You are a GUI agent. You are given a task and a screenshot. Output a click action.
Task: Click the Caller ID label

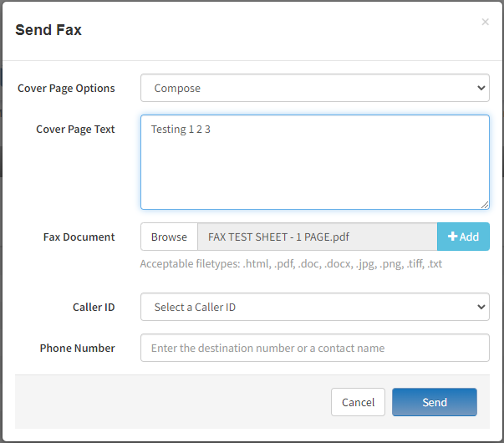[94, 307]
